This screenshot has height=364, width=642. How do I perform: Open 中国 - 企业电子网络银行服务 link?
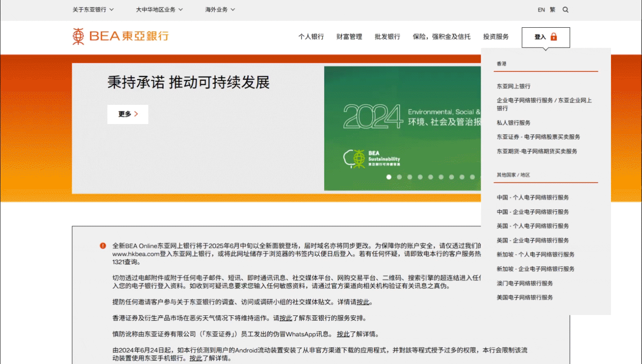(x=533, y=212)
